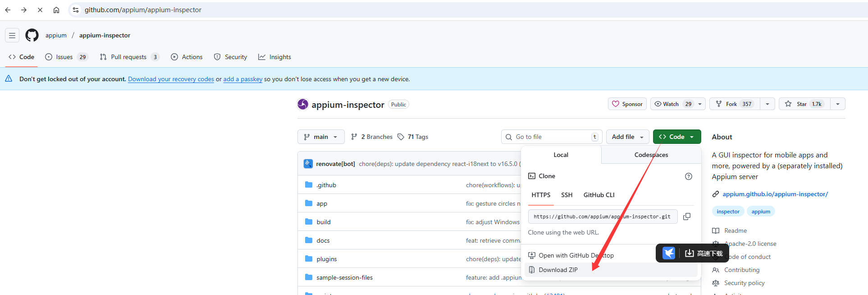Star the repository
Screen dimensions: 868x295
[x=804, y=104]
